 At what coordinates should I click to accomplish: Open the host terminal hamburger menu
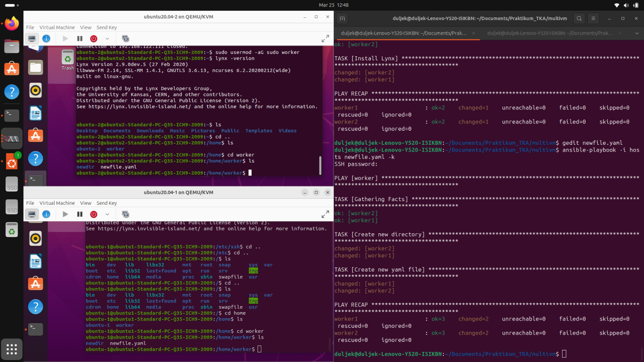click(593, 19)
